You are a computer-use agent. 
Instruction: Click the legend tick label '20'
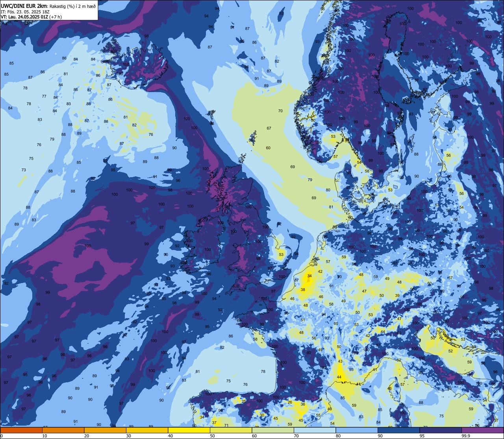pyautogui.click(x=87, y=436)
